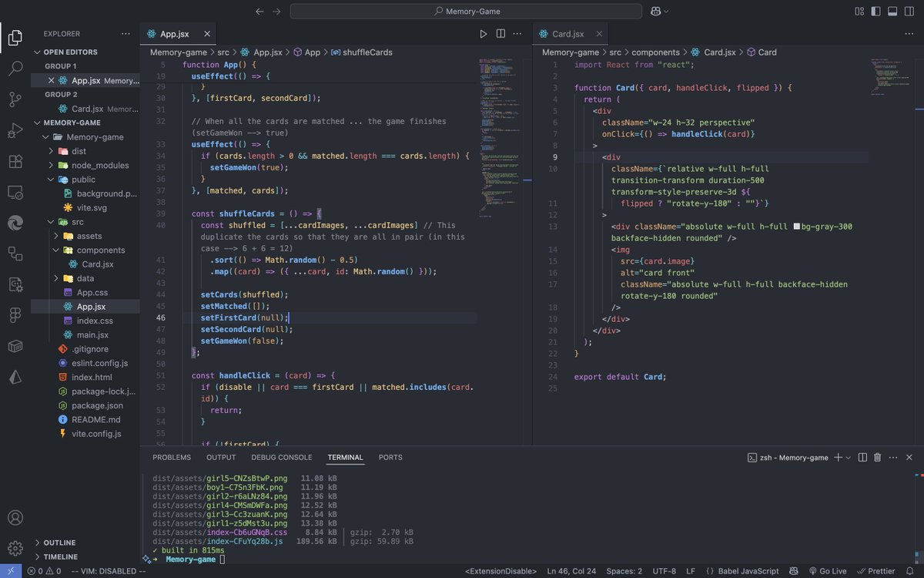Screen dimensions: 924x578
Task: Open the Explorer view in activity bar
Action: click(x=15, y=37)
